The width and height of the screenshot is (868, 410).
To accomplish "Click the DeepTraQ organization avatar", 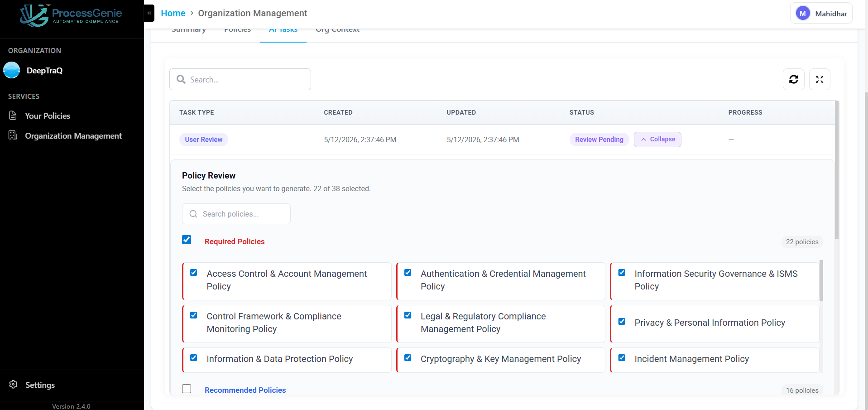I will [x=12, y=70].
